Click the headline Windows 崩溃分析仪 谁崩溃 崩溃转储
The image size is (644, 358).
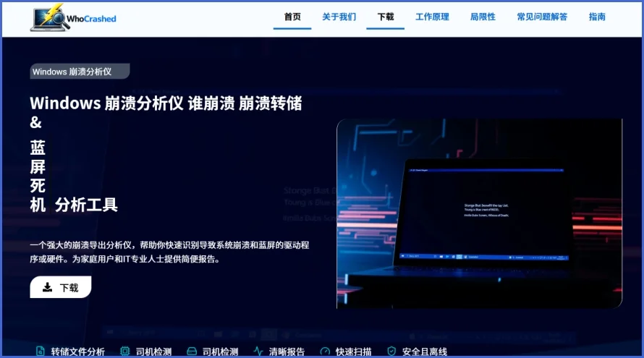(166, 103)
